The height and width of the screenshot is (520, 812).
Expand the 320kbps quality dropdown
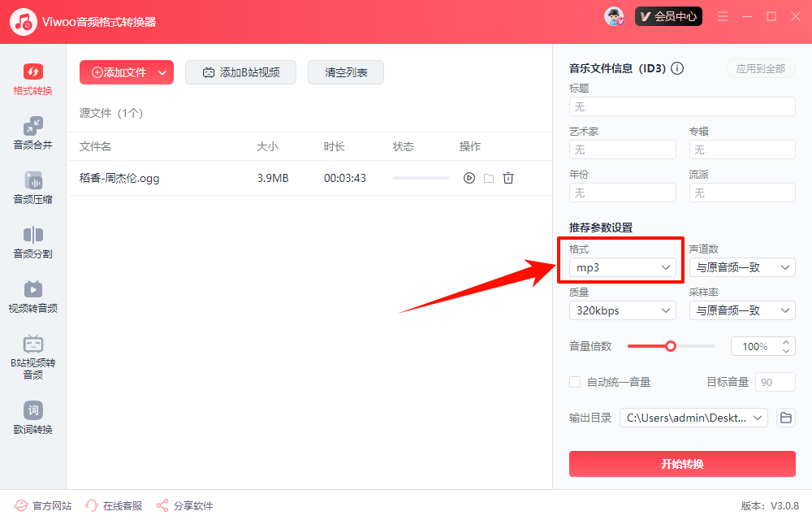[622, 310]
